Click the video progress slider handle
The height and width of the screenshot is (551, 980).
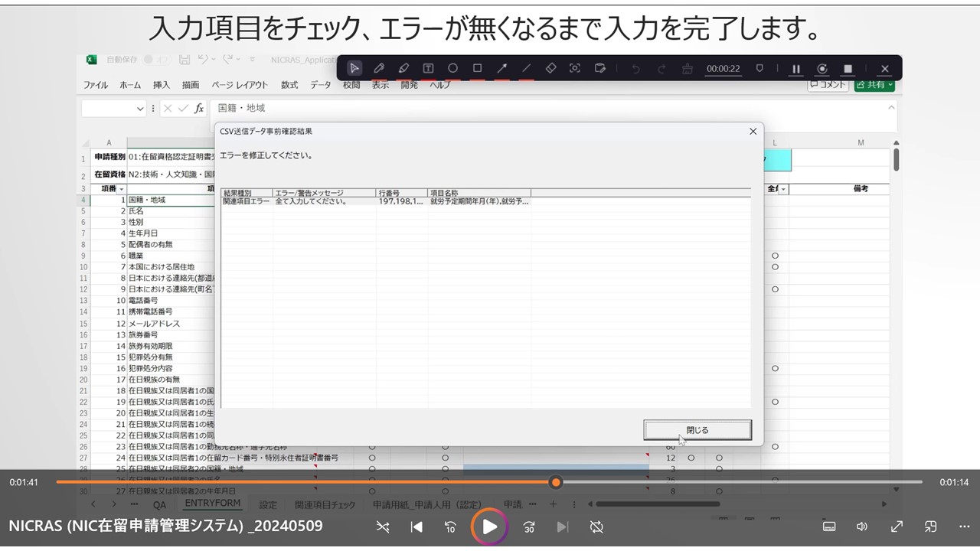pyautogui.click(x=556, y=482)
